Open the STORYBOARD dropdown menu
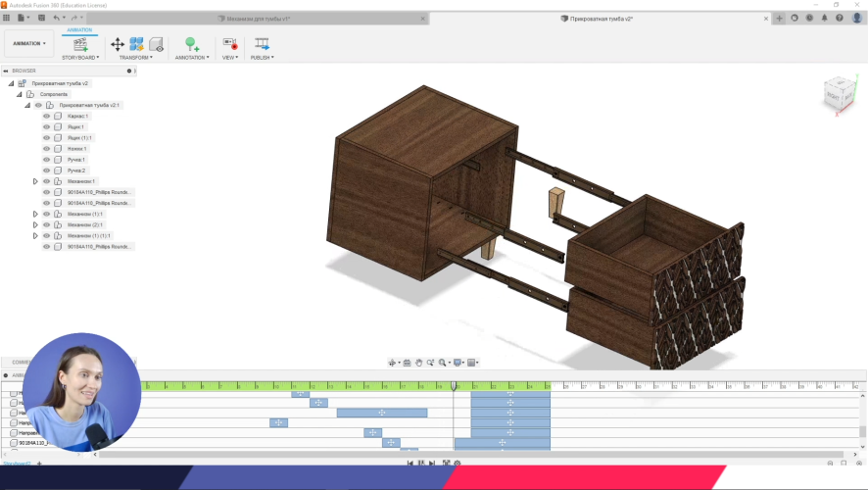The image size is (868, 490). coord(80,58)
